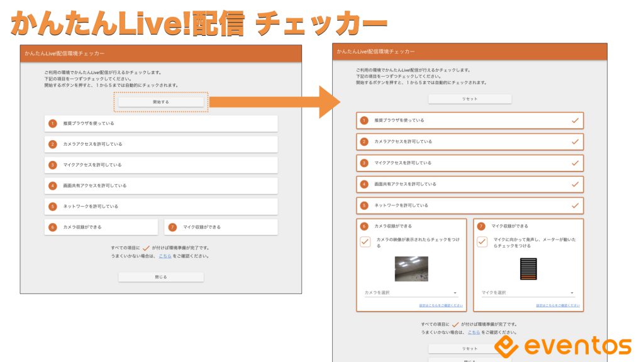Select 推奨ブラウザを使っている text in right window
644x362 pixels.
pyautogui.click(x=399, y=120)
